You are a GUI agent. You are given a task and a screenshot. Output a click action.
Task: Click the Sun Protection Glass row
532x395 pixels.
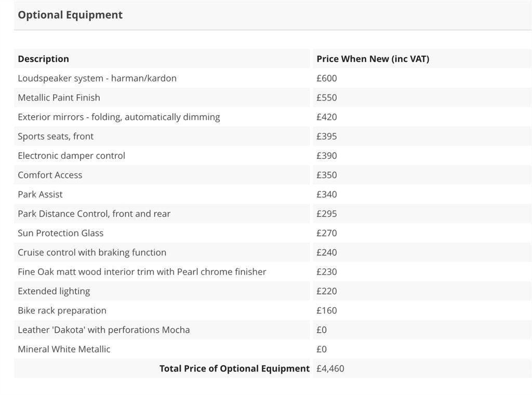pos(60,233)
